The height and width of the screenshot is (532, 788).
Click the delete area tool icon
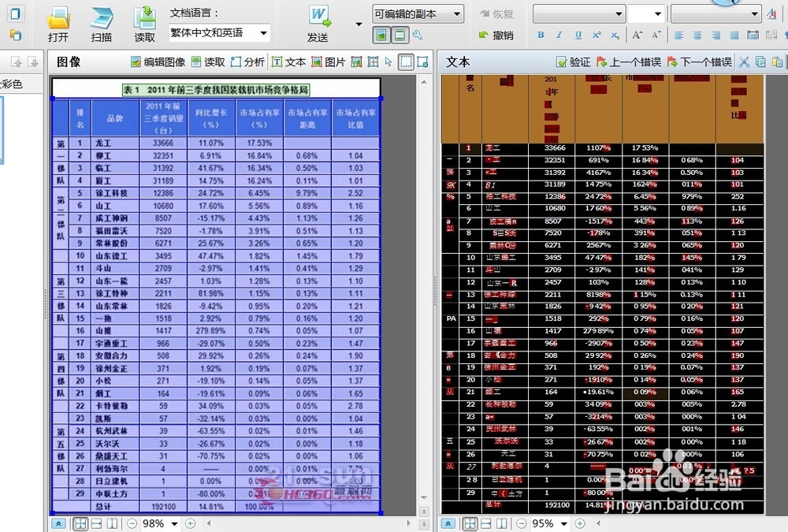click(x=422, y=61)
